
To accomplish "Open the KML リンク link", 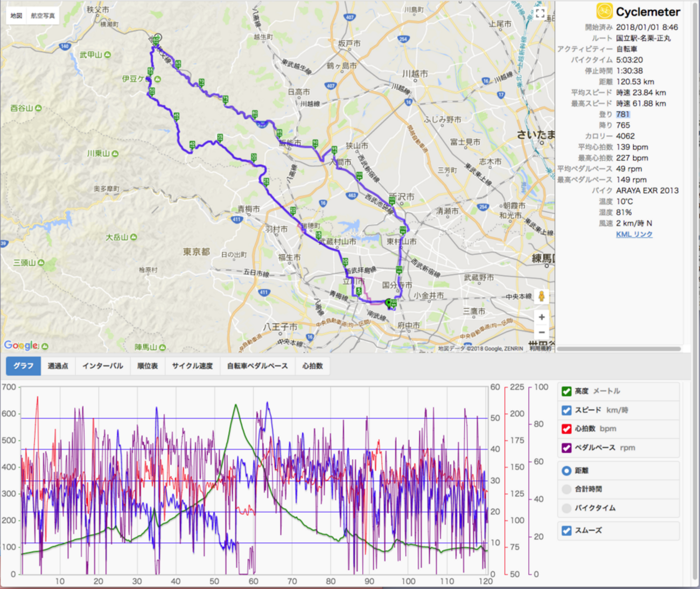I will click(x=634, y=234).
